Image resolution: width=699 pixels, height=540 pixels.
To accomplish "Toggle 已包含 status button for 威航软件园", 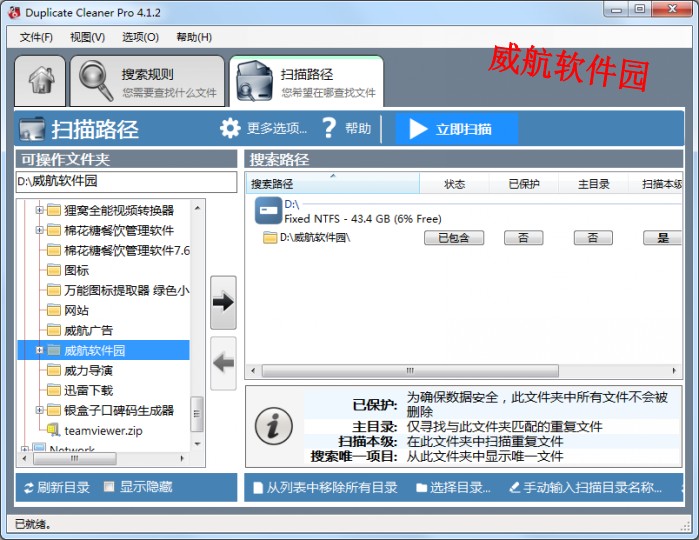I will click(454, 238).
